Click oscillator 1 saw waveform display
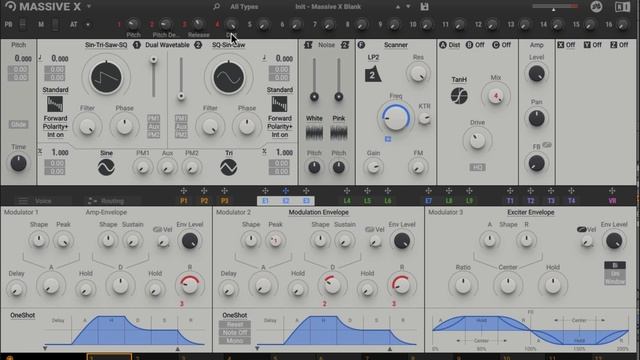The width and height of the screenshot is (640, 360). 106,78
